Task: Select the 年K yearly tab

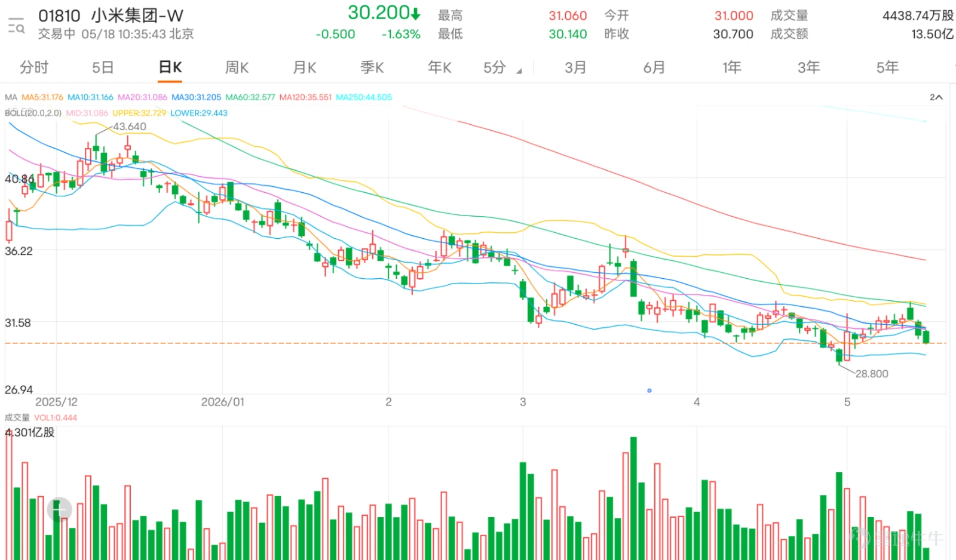Action: (x=439, y=67)
